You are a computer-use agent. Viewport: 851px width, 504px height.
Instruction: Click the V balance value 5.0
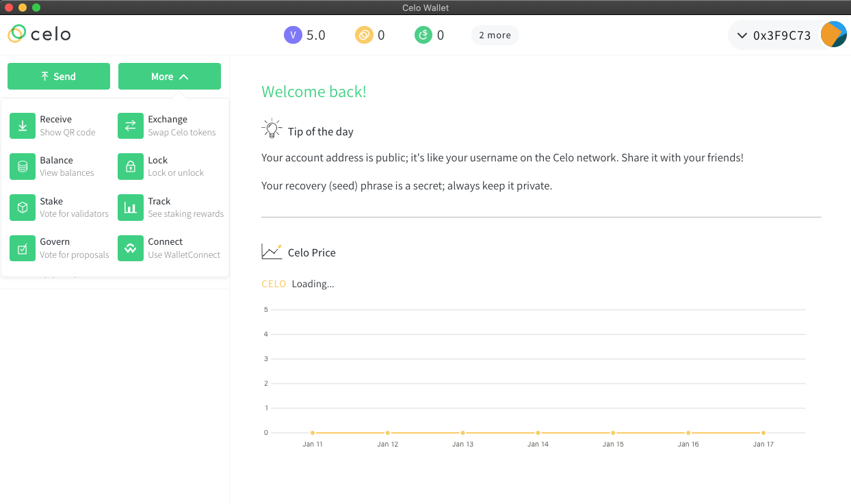[x=316, y=35]
